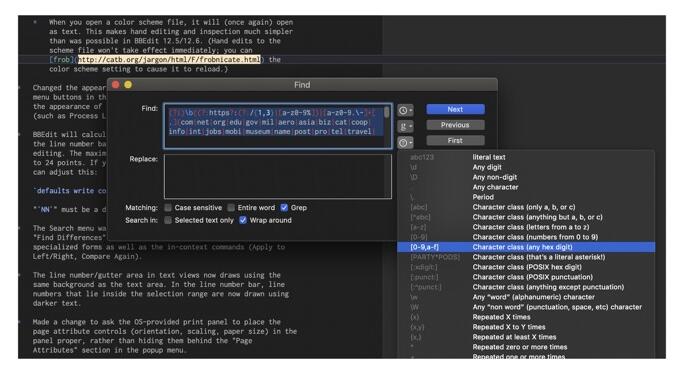
Task: Uncheck the Wrap around checkbox
Action: (x=243, y=220)
